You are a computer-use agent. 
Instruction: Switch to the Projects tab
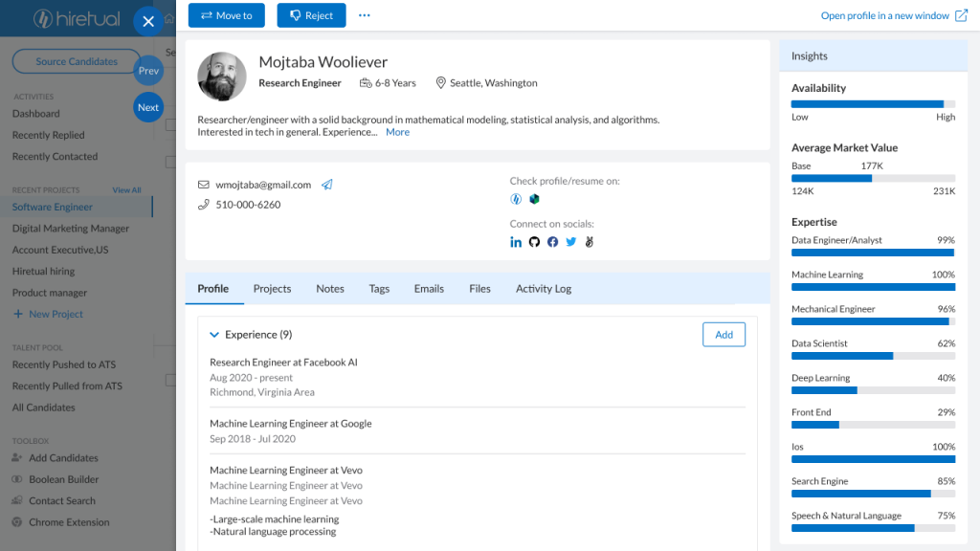point(272,289)
